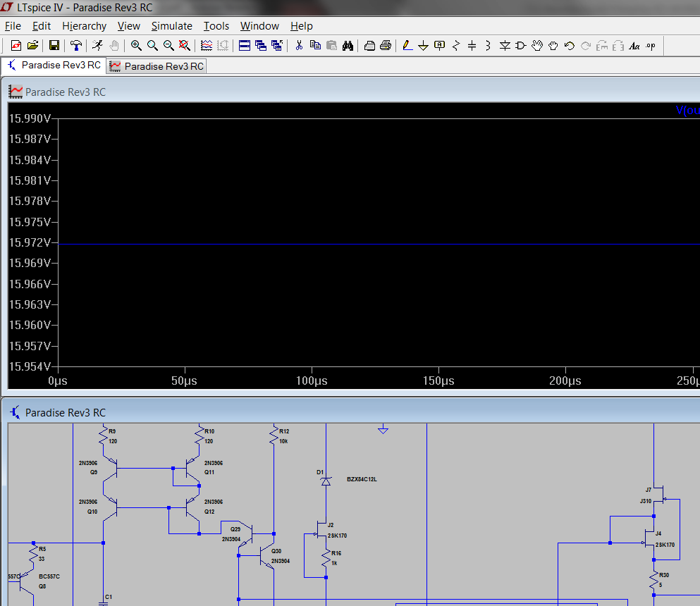
Task: Select the Place Inductor tool
Action: tap(488, 46)
